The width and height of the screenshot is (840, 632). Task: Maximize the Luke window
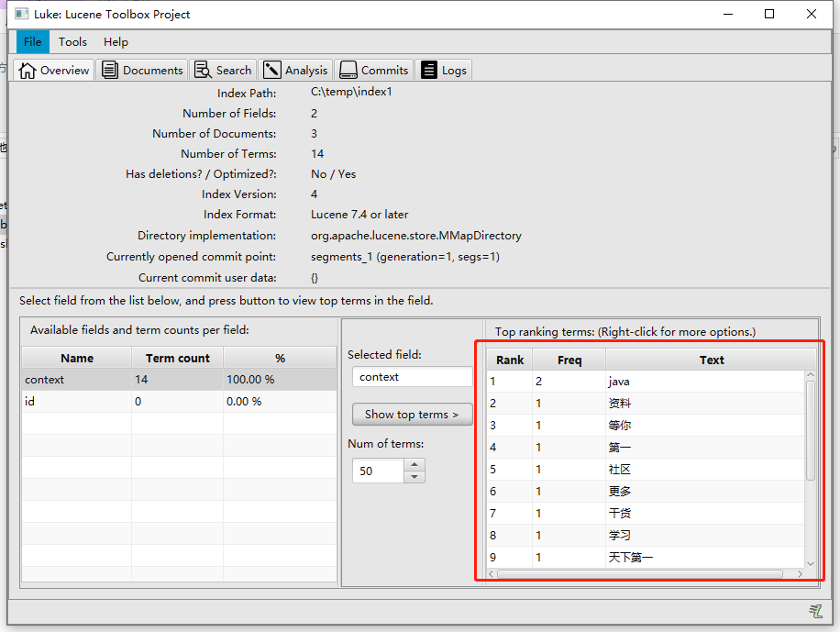pos(769,14)
